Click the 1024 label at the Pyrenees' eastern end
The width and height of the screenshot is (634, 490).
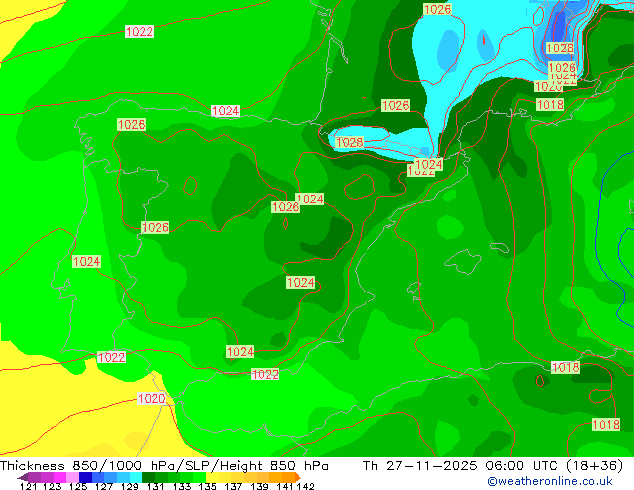[x=429, y=164]
